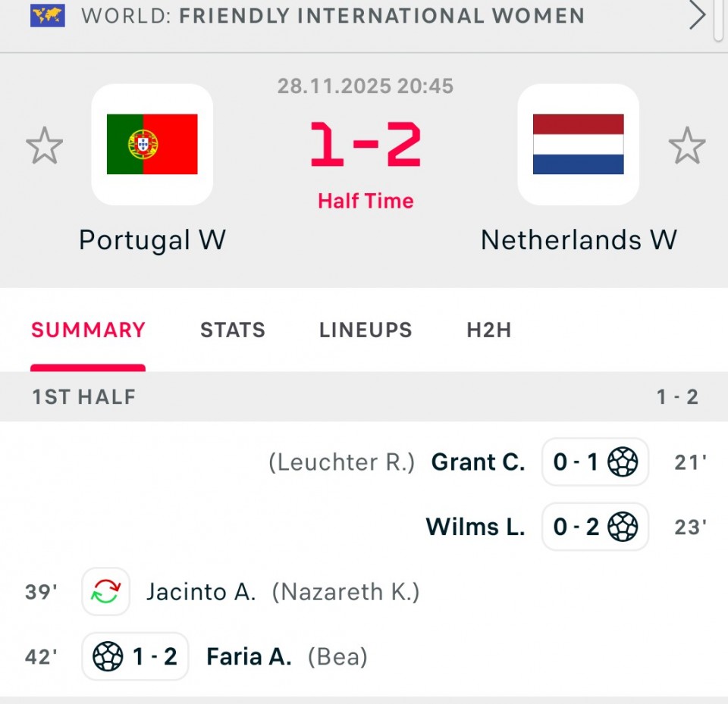Click the 1 - 2 goal ball icon
The image size is (728, 704).
108,657
